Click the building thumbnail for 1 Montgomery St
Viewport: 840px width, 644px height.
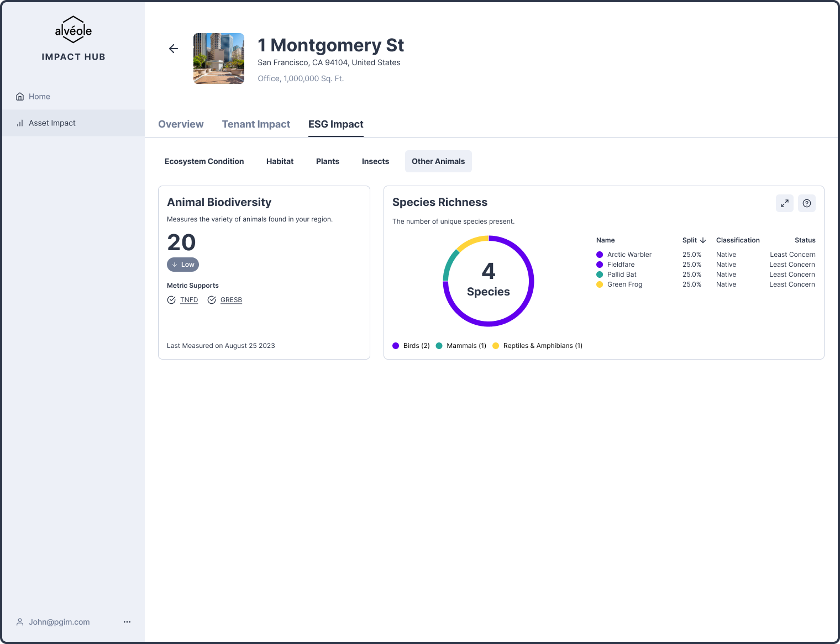pos(218,58)
